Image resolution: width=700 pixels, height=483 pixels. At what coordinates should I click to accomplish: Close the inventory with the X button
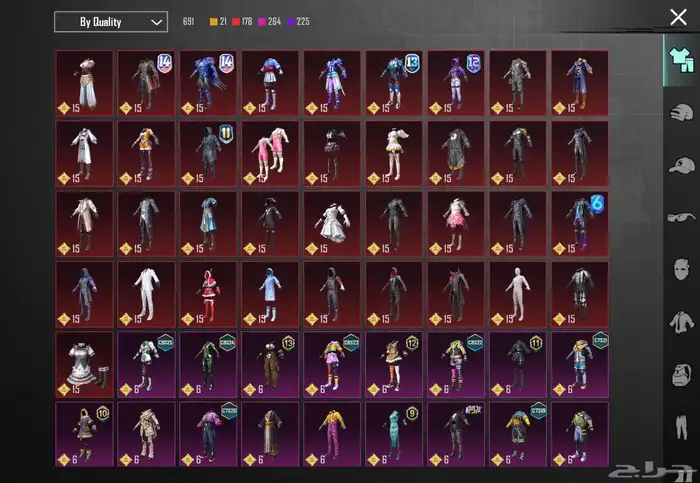pos(678,16)
